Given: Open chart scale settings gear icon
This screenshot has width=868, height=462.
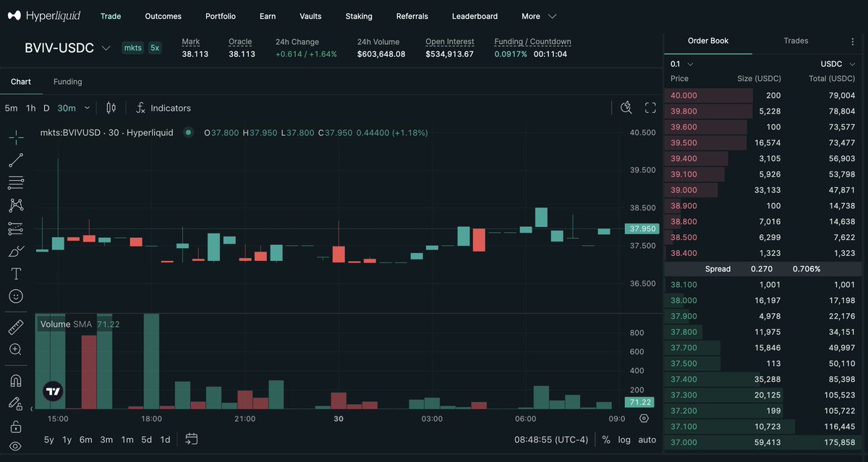Looking at the screenshot, I should [x=644, y=419].
